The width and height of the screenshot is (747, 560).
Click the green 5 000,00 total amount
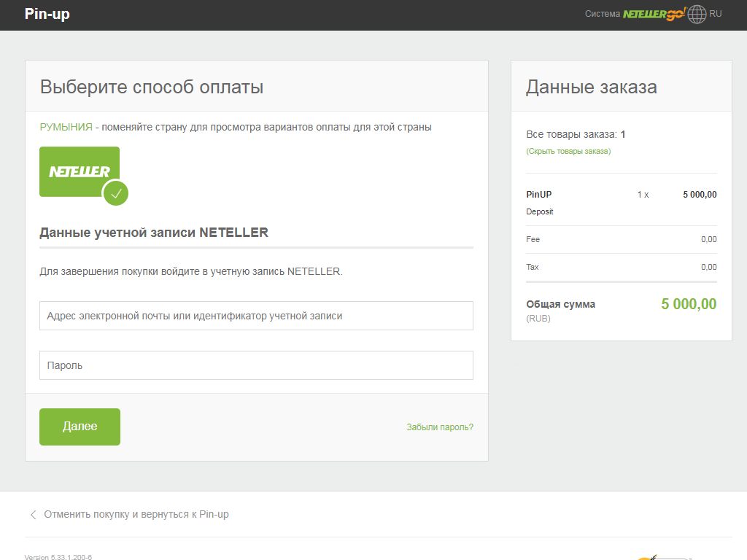(689, 304)
